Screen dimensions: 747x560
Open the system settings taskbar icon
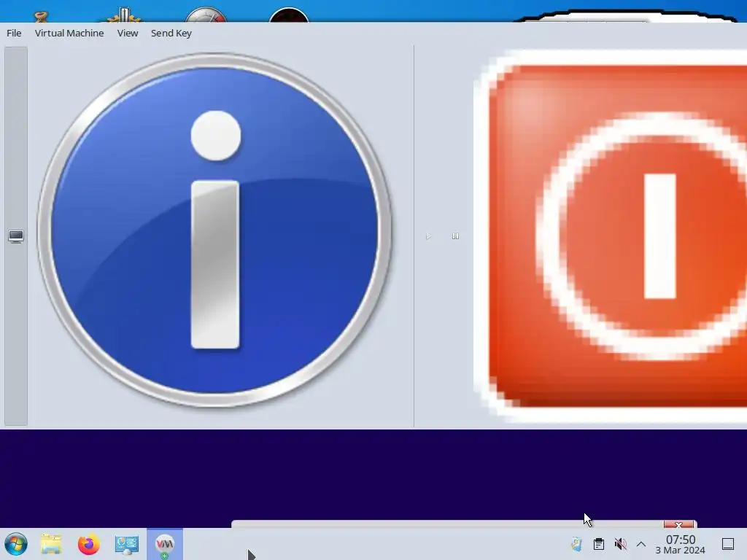tap(127, 544)
